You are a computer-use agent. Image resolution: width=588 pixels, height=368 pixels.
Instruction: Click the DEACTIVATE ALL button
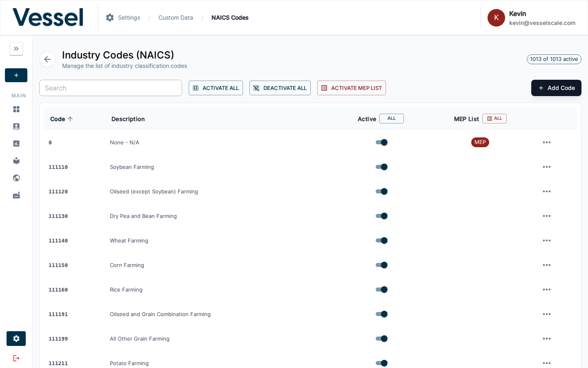tap(280, 88)
